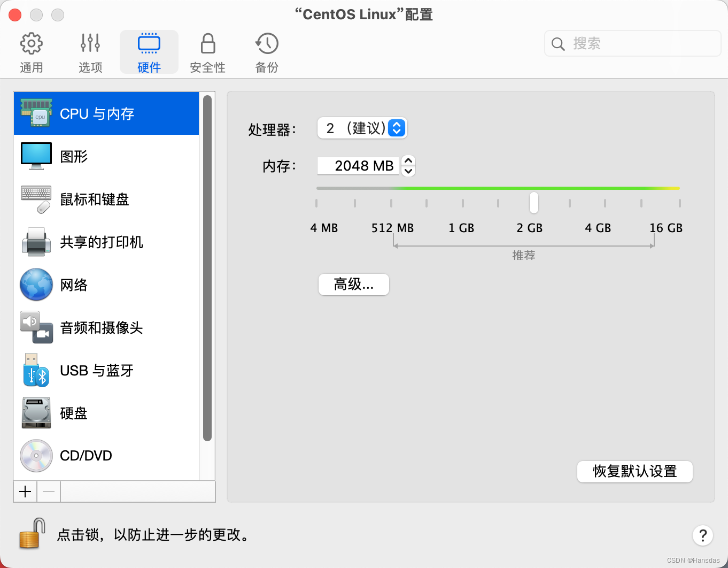Open the CD/DVD disc icon
Image resolution: width=728 pixels, height=568 pixels.
[x=36, y=456]
